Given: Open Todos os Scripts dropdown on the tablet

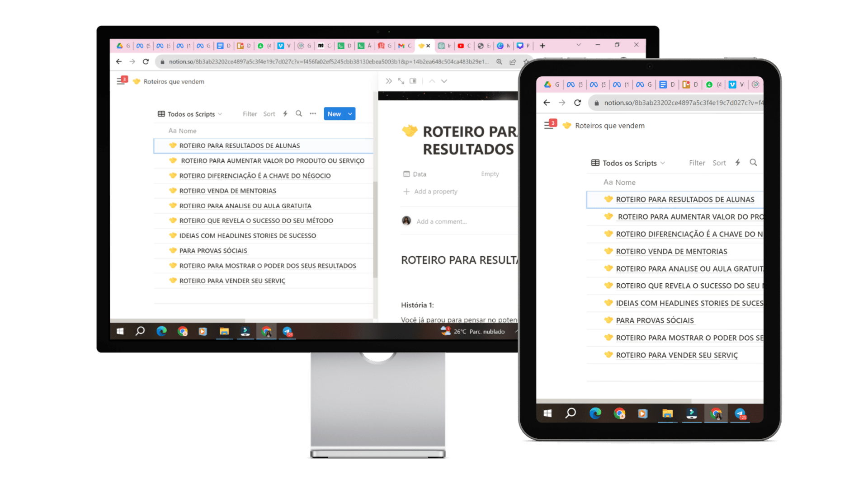Looking at the screenshot, I should 628,163.
